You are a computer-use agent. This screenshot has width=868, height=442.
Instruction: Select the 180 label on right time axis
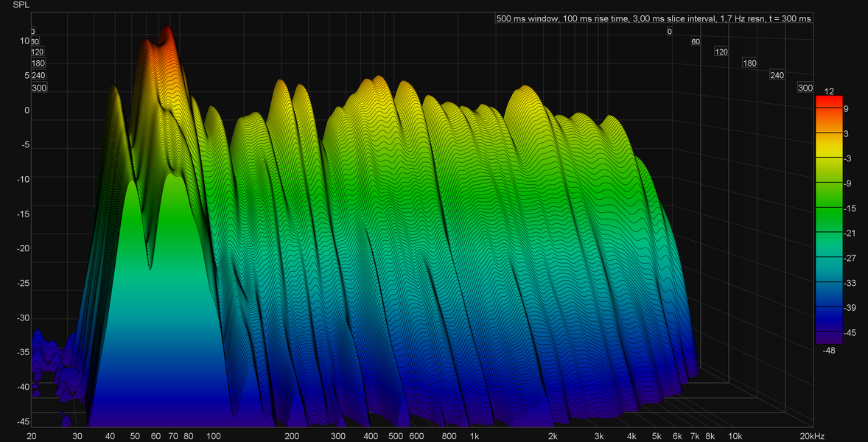tap(749, 63)
